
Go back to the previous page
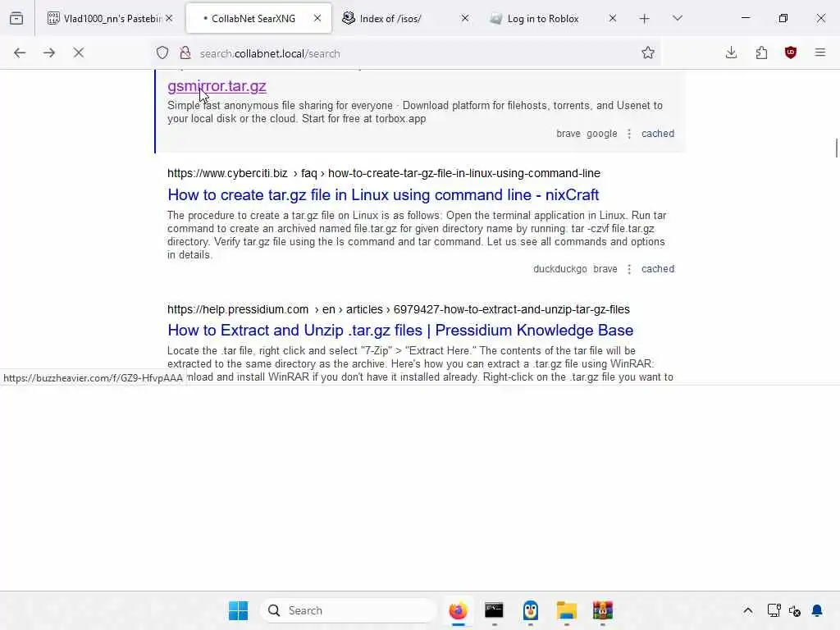tap(20, 52)
